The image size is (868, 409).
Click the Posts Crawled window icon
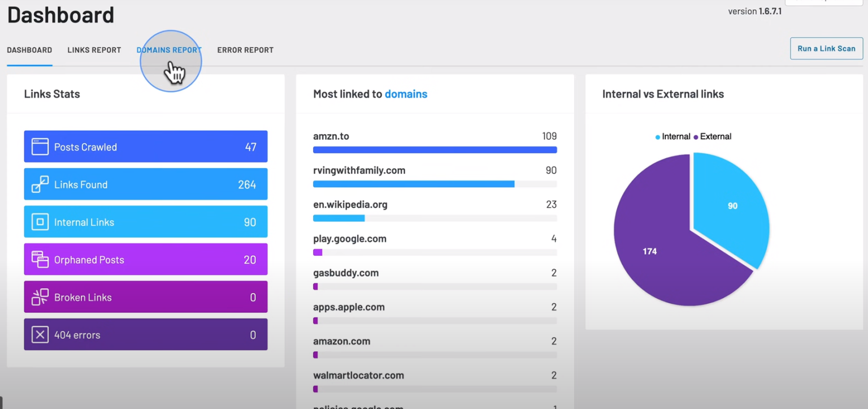click(40, 147)
